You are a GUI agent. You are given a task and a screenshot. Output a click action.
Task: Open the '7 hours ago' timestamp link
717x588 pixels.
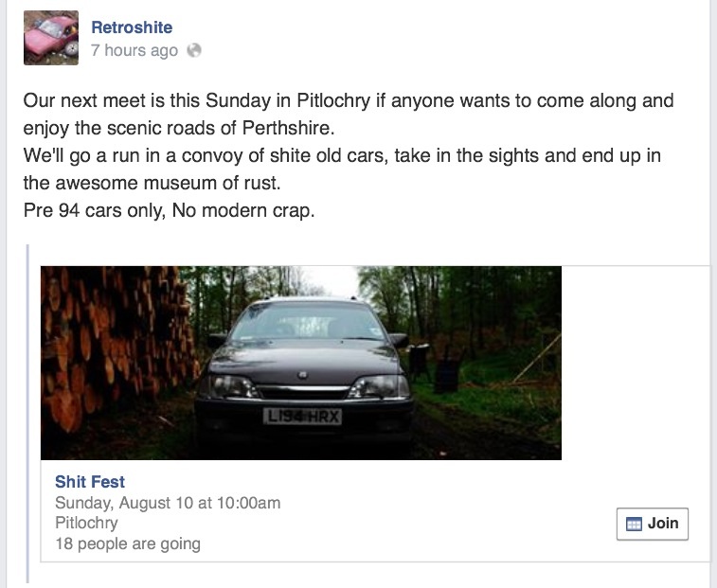tap(134, 50)
